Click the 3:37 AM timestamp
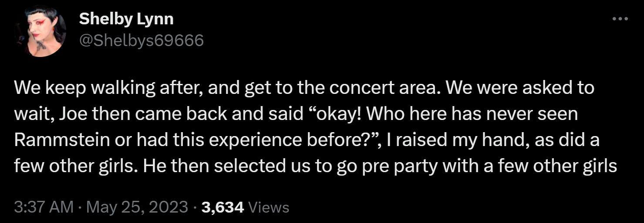644x223 pixels. tap(44, 207)
